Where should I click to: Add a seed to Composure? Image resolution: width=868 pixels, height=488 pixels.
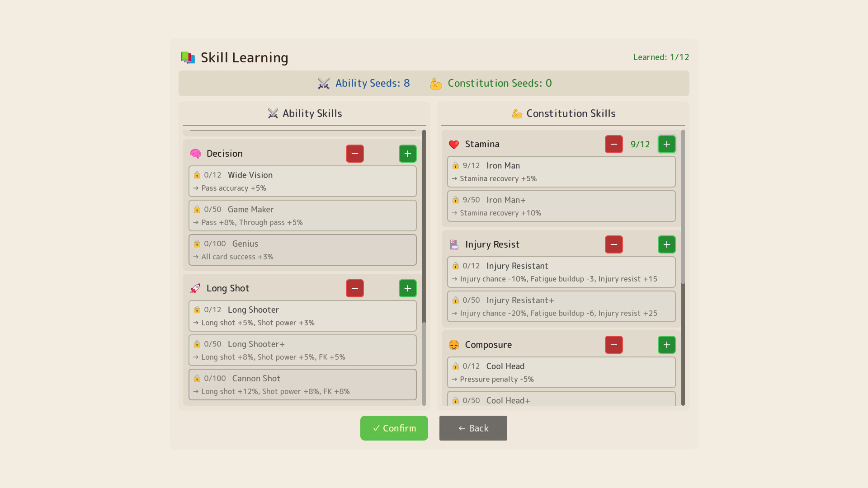tap(666, 345)
